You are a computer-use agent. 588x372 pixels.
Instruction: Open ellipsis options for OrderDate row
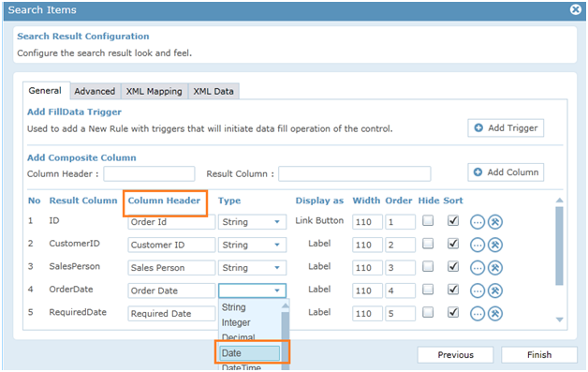pos(477,290)
